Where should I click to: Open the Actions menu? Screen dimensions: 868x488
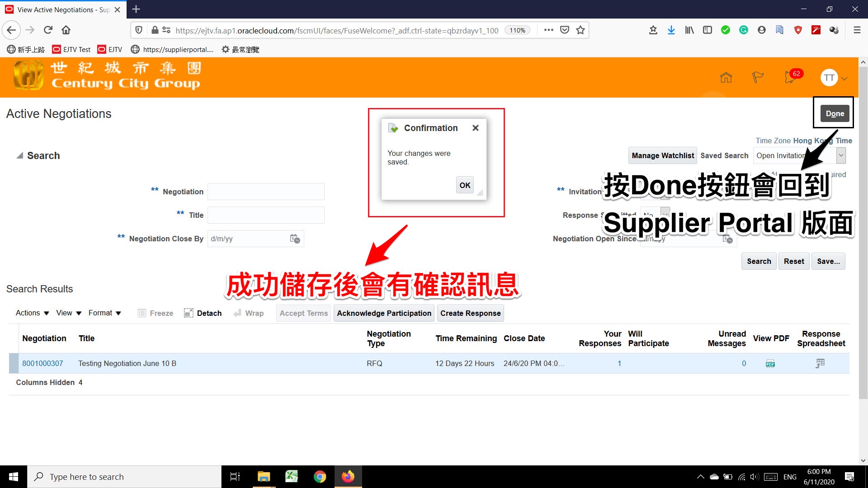click(32, 313)
